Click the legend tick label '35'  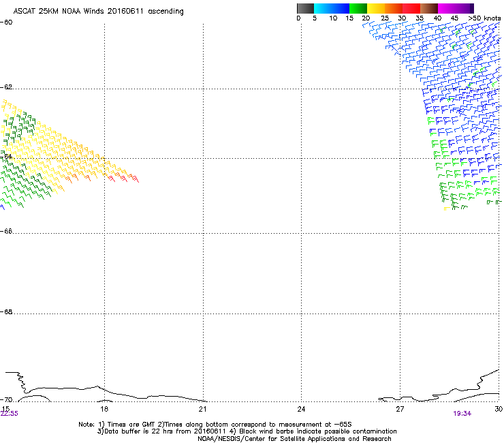[x=420, y=18]
